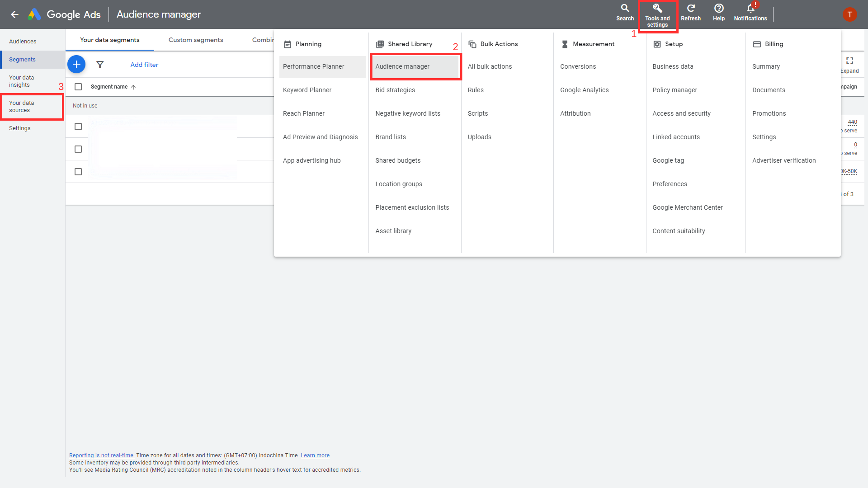Click the Shared Library icon

coord(379,43)
